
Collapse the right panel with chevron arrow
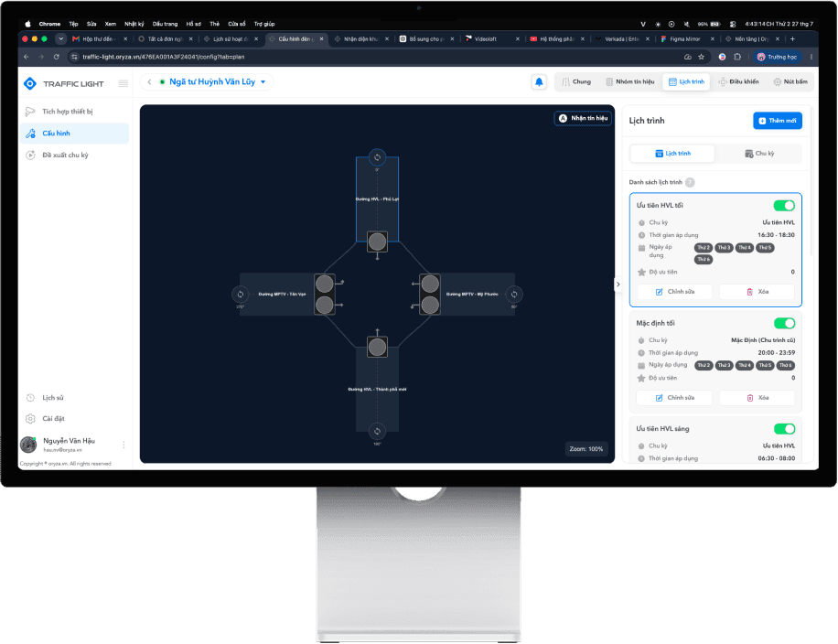pyautogui.click(x=618, y=284)
